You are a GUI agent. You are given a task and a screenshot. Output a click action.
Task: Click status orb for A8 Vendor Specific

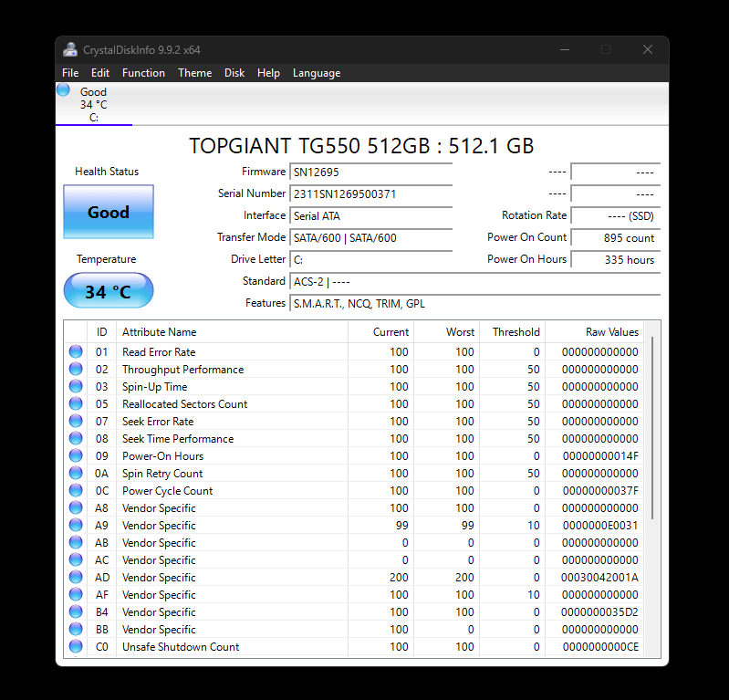tap(76, 507)
